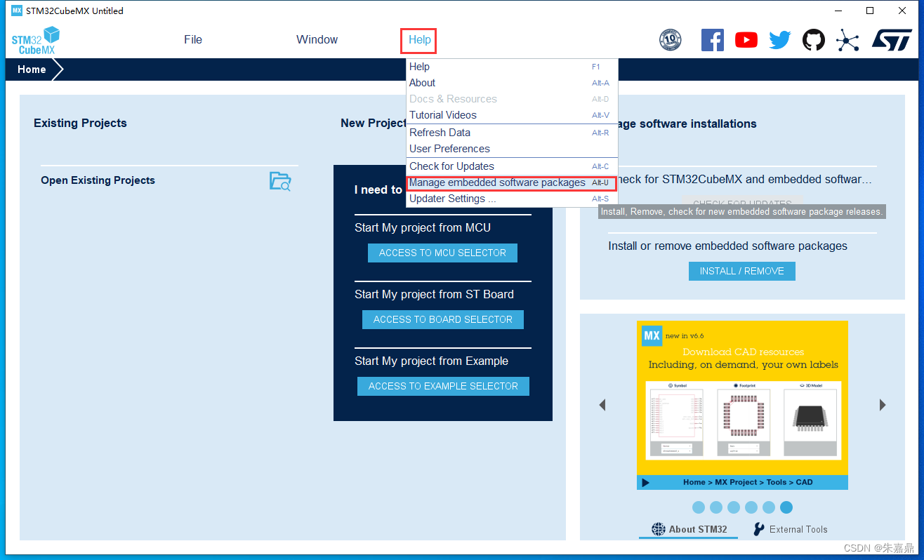This screenshot has width=924, height=560.
Task: Select the first carousel dot
Action: (699, 507)
